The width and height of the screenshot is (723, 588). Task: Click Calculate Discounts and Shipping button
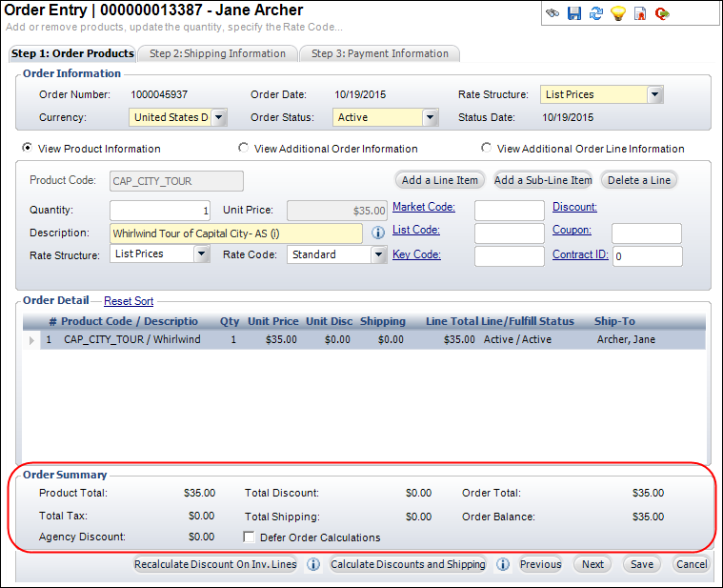(x=408, y=564)
